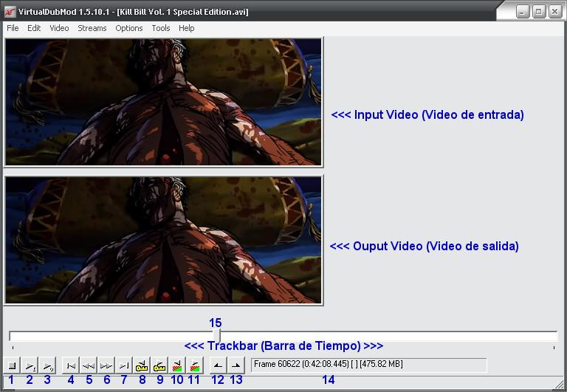Go to the previous keyframe
567x392 pixels.
[x=142, y=365]
